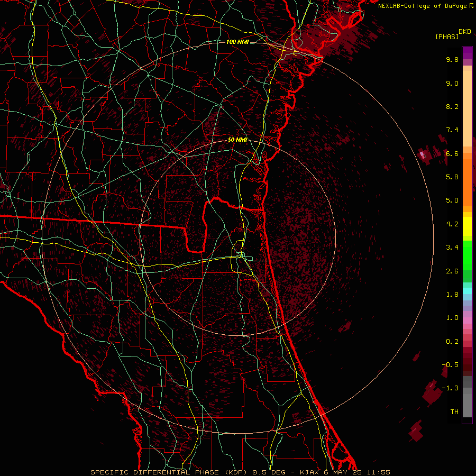Click the 8.2 value on the color scale
Viewport: 476px width, 476px height.
click(x=452, y=106)
